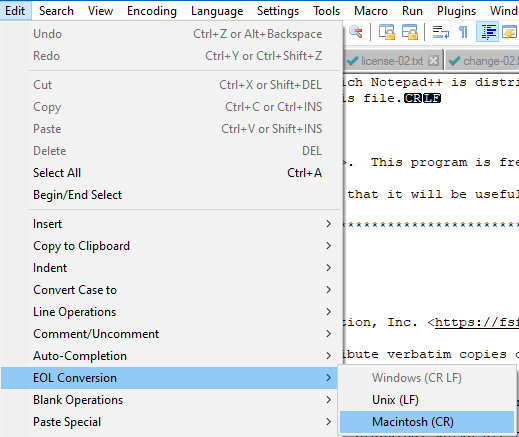Select Windows (CR LF) conversion option
The height and width of the screenshot is (437, 519).
(x=427, y=378)
